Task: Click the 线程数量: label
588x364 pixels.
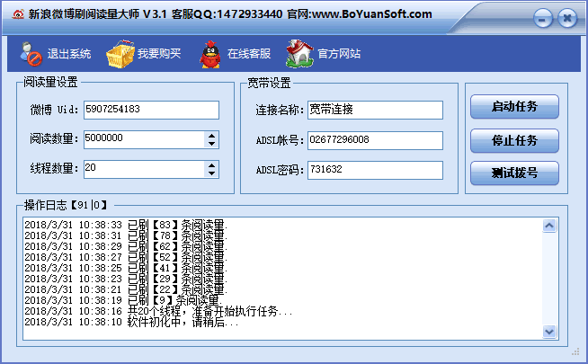Action: [54, 168]
